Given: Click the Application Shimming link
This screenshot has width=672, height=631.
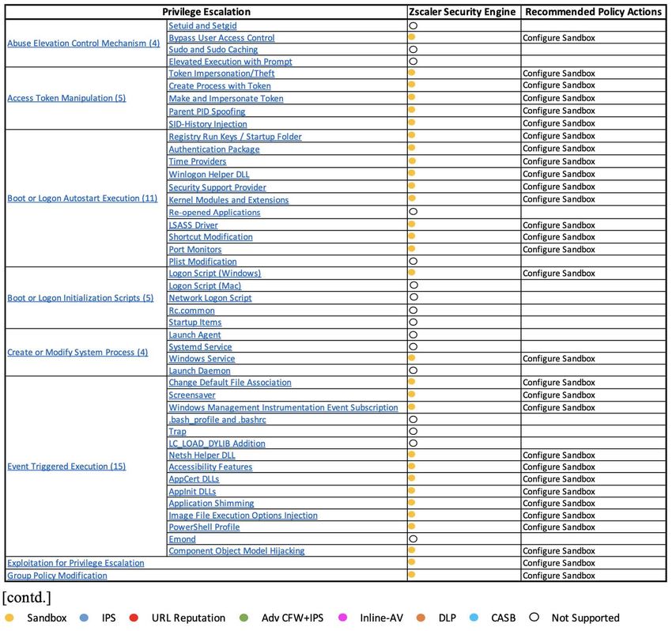Looking at the screenshot, I should (x=211, y=503).
